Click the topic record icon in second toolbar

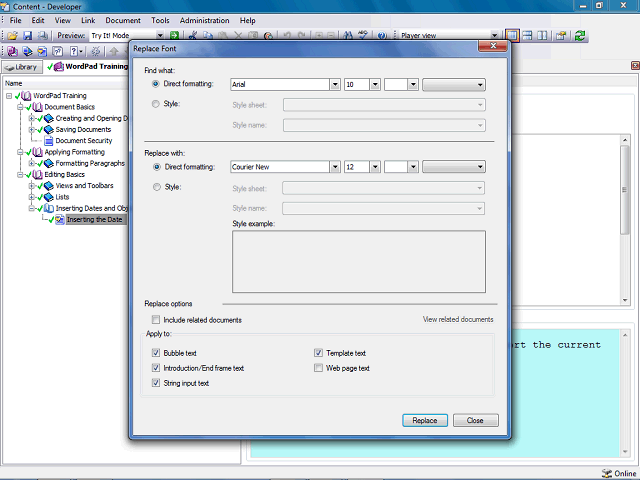click(42, 51)
